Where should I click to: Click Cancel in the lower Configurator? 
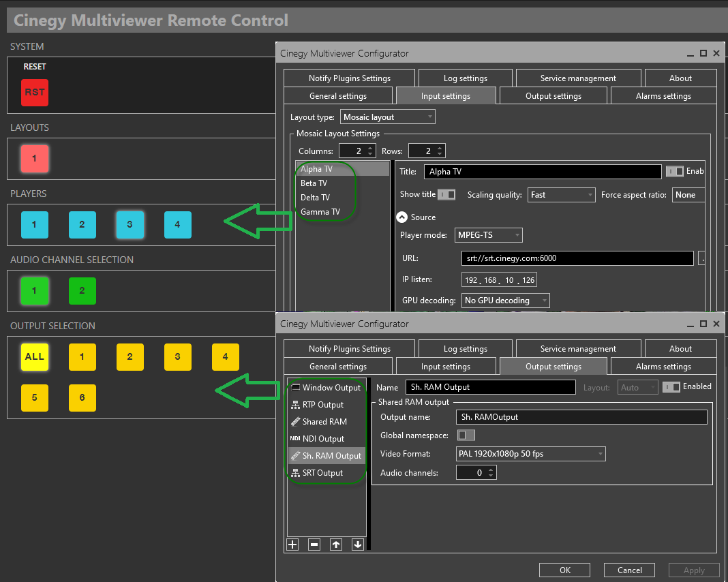click(x=629, y=570)
